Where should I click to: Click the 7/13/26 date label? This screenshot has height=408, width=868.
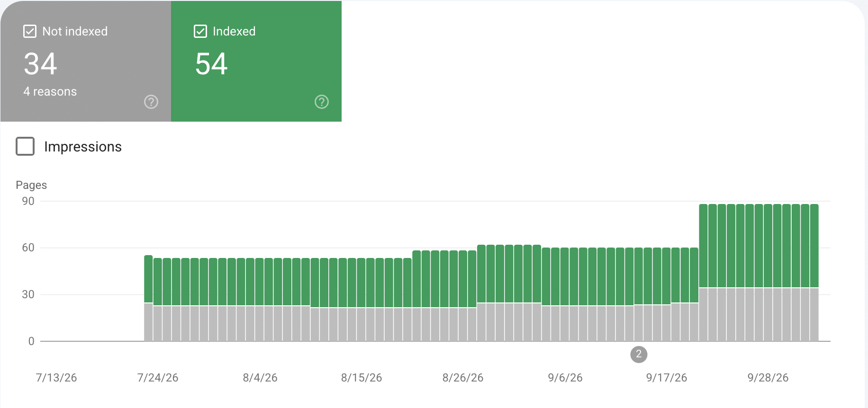pyautogui.click(x=56, y=378)
